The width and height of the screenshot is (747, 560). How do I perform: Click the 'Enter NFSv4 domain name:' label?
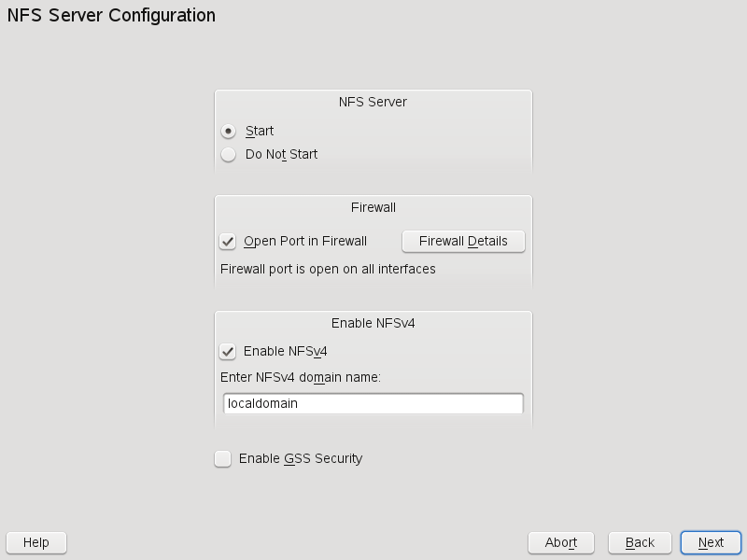coord(300,378)
